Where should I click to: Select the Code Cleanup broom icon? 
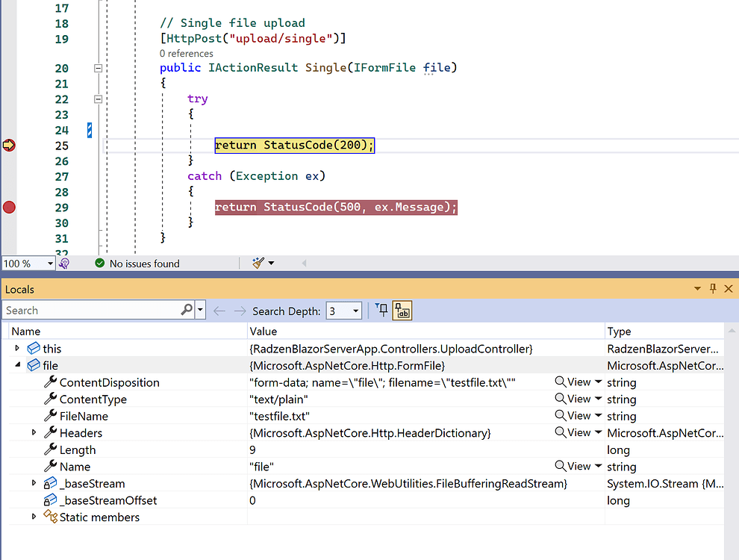click(x=258, y=263)
